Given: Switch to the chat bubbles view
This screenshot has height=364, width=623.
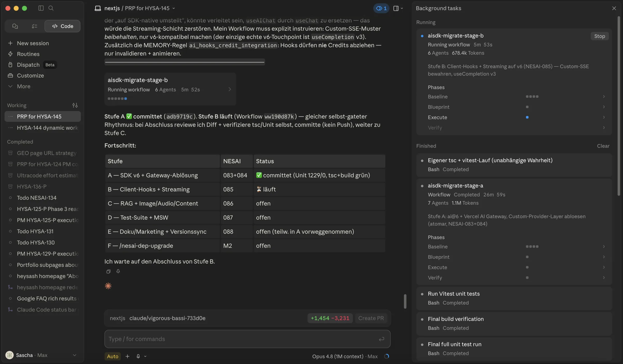Looking at the screenshot, I should point(15,26).
